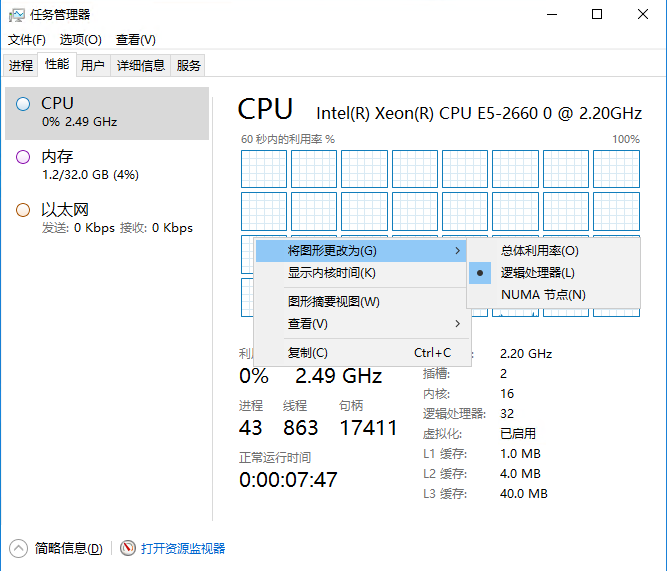Click the L3 cache value 40.0 MB
667x571 pixels.
coord(524,494)
